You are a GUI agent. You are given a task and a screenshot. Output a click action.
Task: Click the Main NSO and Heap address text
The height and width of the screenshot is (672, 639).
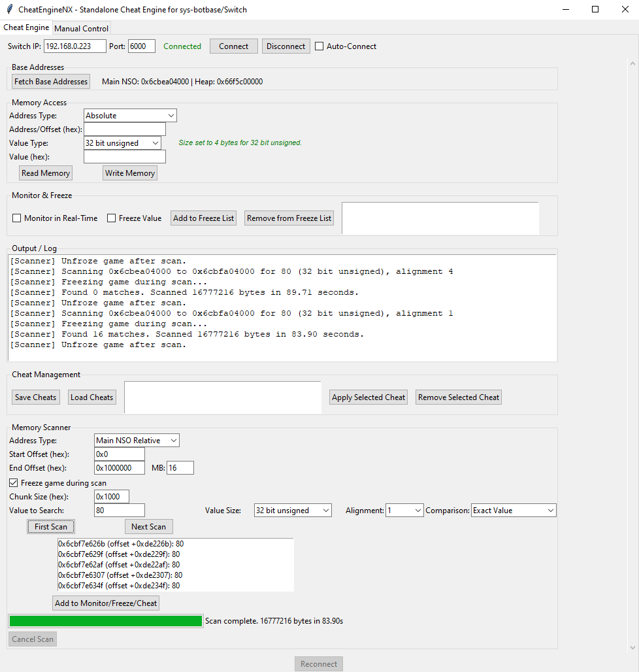tap(182, 82)
